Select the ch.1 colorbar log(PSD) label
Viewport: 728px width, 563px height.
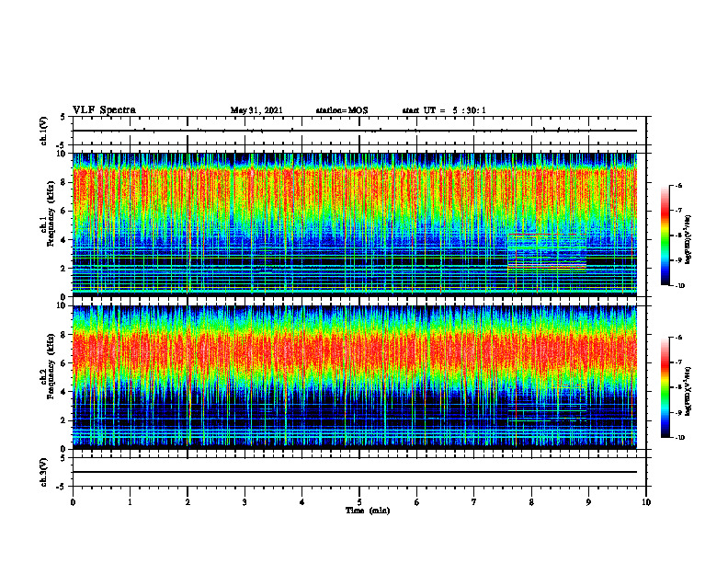point(688,239)
